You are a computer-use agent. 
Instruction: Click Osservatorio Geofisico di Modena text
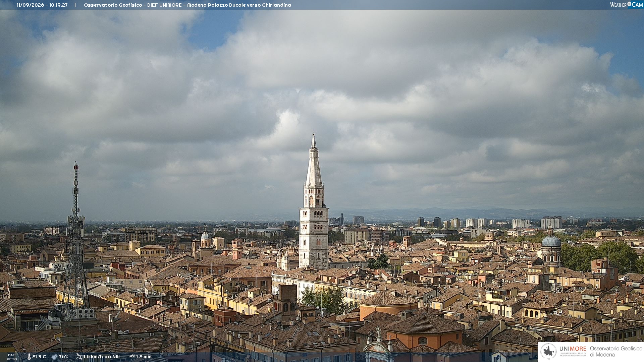tap(616, 351)
